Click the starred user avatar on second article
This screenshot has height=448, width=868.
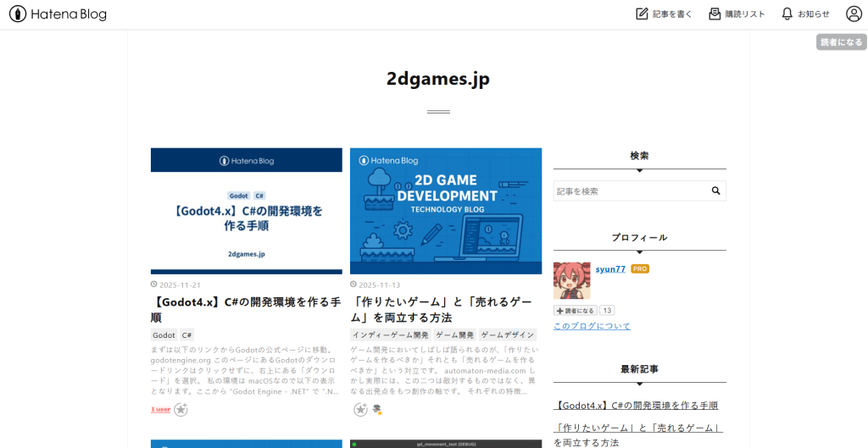[377, 410]
